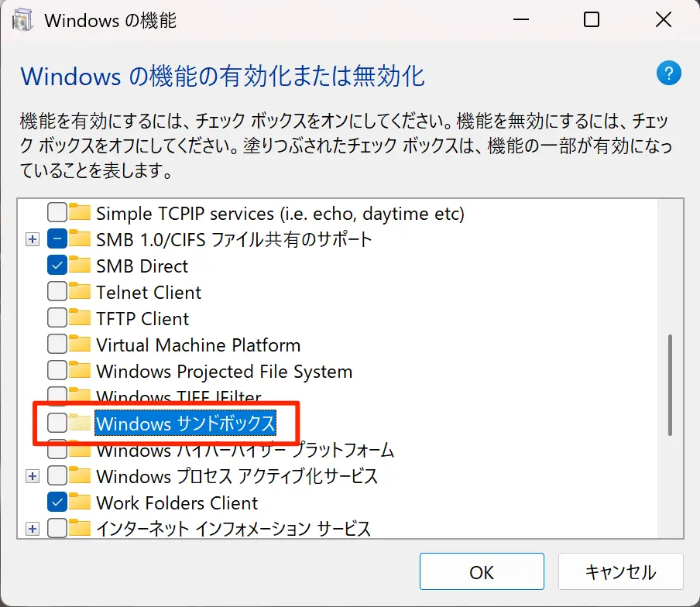This screenshot has width=700, height=607.
Task: Expand the SMB 1.0/CIFS ファイル共有のサポート node
Action: point(32,239)
